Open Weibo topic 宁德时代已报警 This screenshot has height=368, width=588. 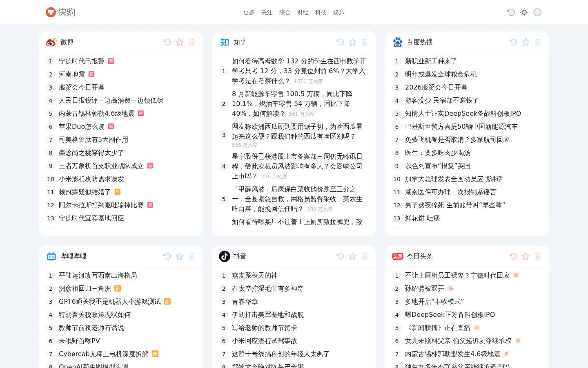point(82,61)
